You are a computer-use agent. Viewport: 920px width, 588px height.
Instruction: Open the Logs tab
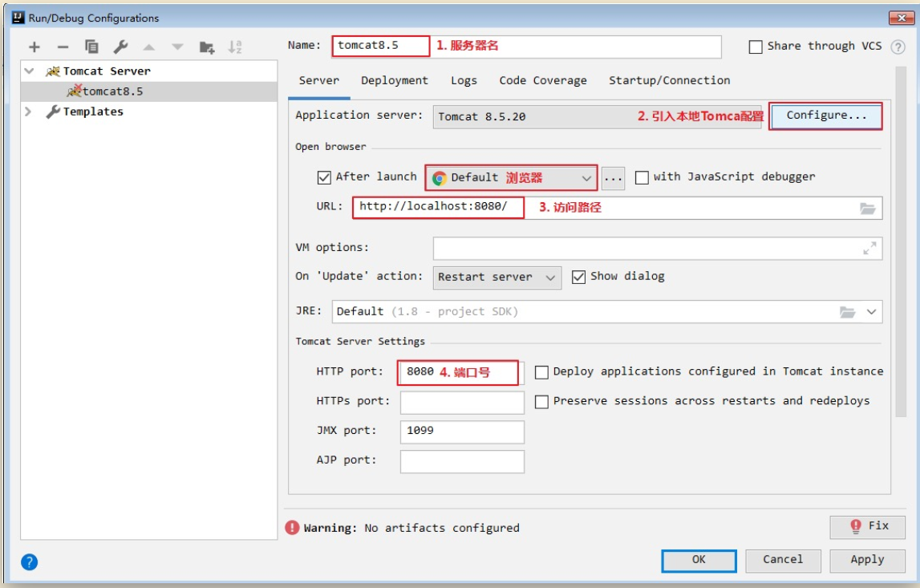464,80
